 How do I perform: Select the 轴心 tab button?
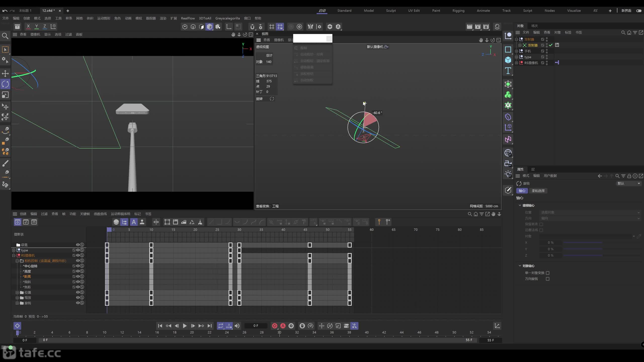coord(522,191)
